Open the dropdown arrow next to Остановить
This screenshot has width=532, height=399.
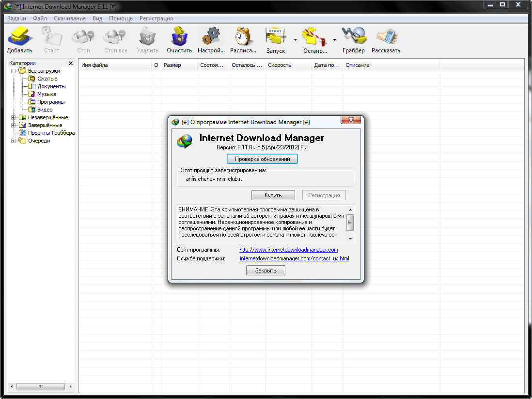[x=334, y=40]
